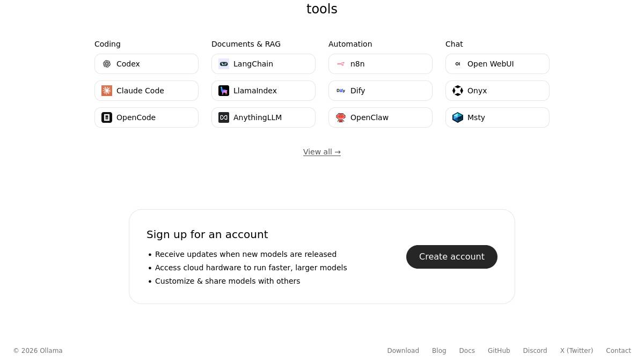Click the Onyx logo icon
Screen dimensions: 644x362
[458, 91]
